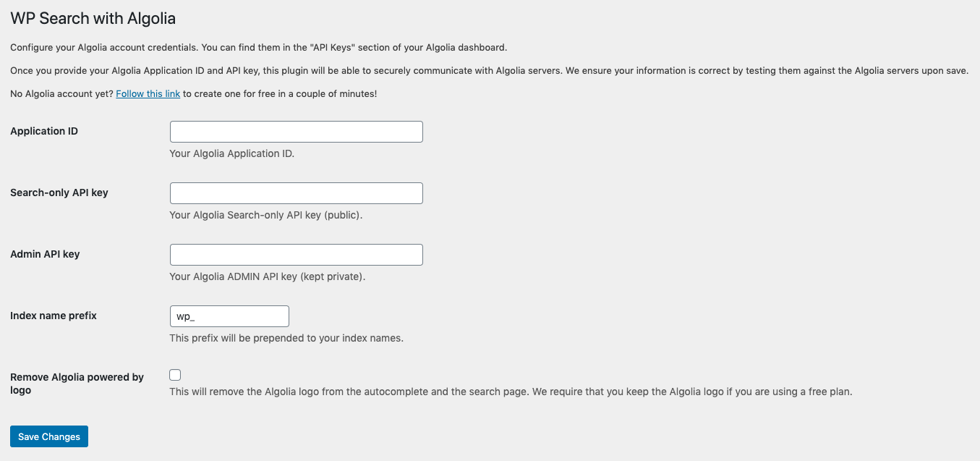The width and height of the screenshot is (980, 461).
Task: Click the Index name prefix field containing wp_
Action: pyautogui.click(x=229, y=316)
